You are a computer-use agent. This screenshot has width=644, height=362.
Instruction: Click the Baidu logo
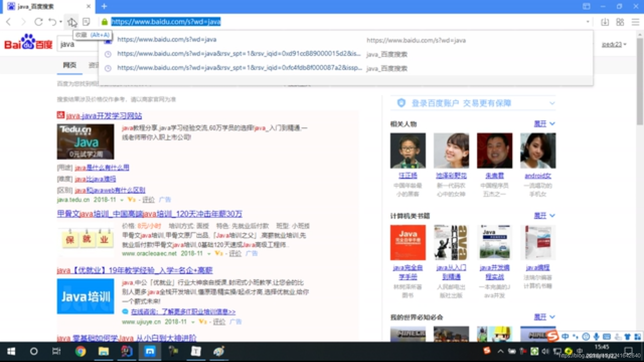28,42
